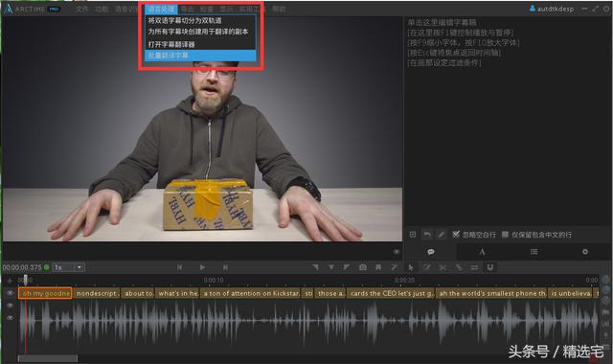Screen dimensions: 613x364
Task: Click the plus icon left of timeline ruler
Action: coord(10,281)
